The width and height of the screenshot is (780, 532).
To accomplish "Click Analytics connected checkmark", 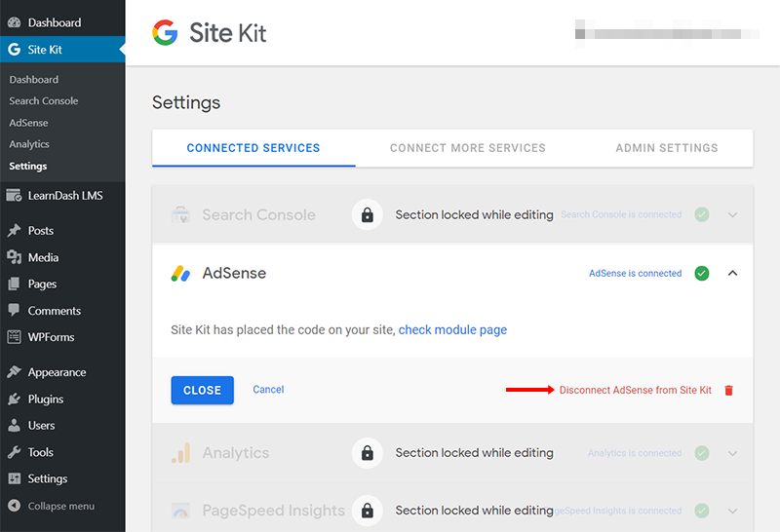I will tap(702, 453).
